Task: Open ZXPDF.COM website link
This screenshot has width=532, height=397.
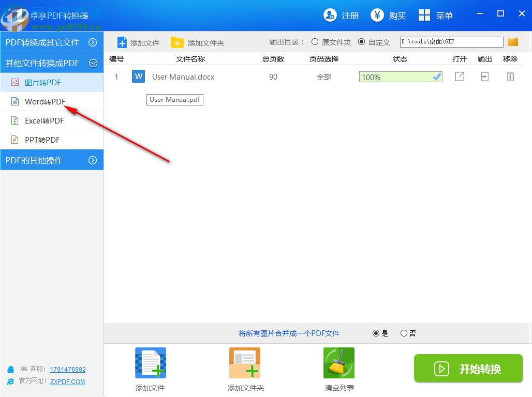Action: point(67,381)
